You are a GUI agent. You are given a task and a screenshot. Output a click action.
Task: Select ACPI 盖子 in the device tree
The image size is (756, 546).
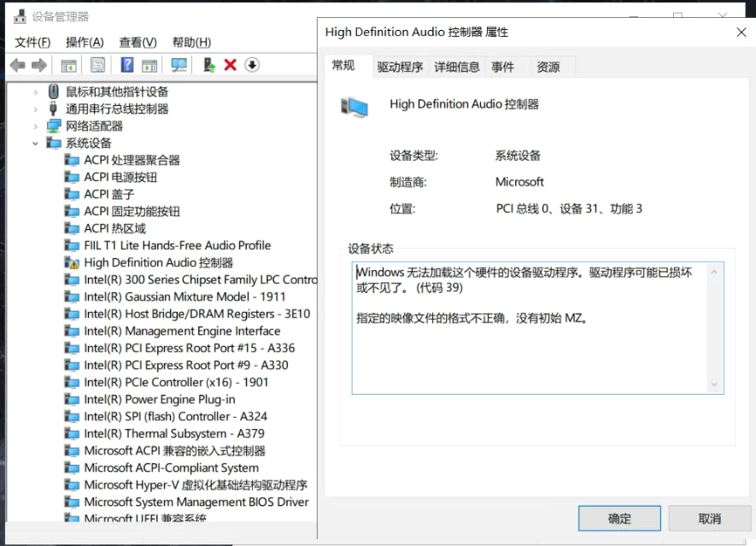109,194
